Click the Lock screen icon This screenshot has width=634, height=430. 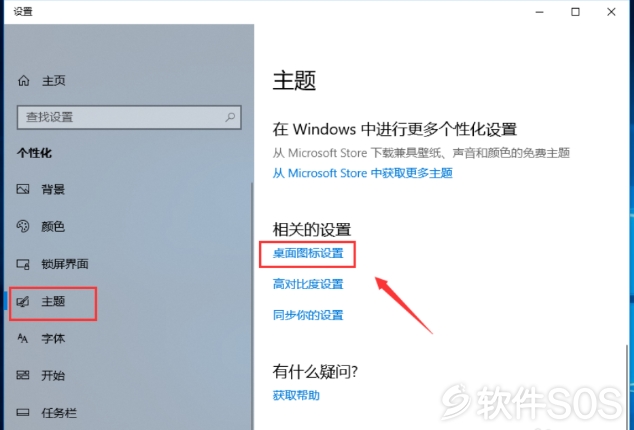(23, 264)
